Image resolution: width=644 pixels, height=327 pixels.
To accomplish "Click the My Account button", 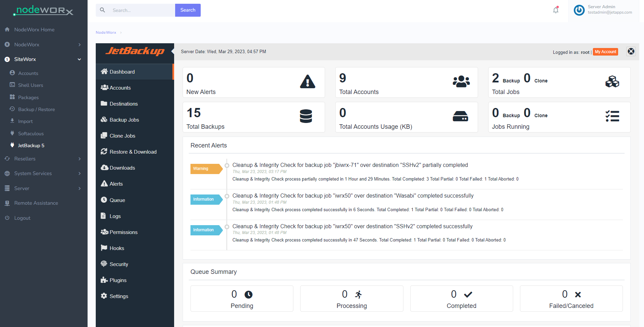I will tap(605, 52).
